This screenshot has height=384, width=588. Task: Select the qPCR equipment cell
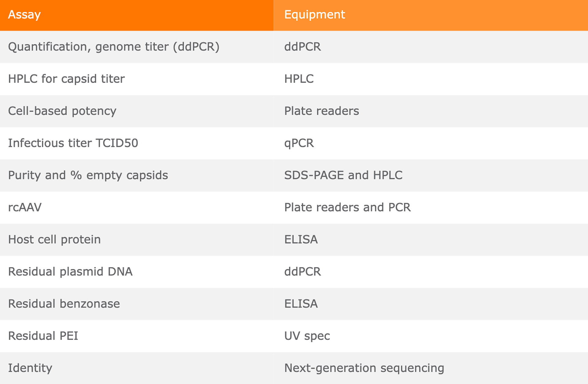(x=431, y=143)
